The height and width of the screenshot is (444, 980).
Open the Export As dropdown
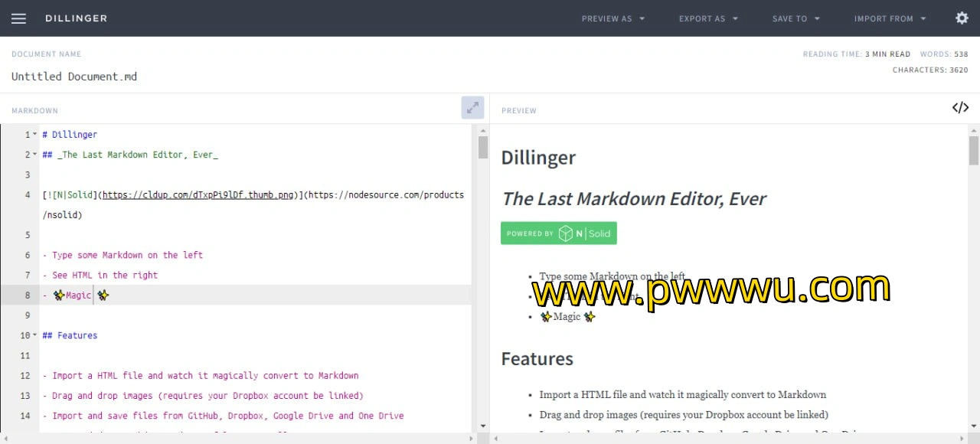708,18
